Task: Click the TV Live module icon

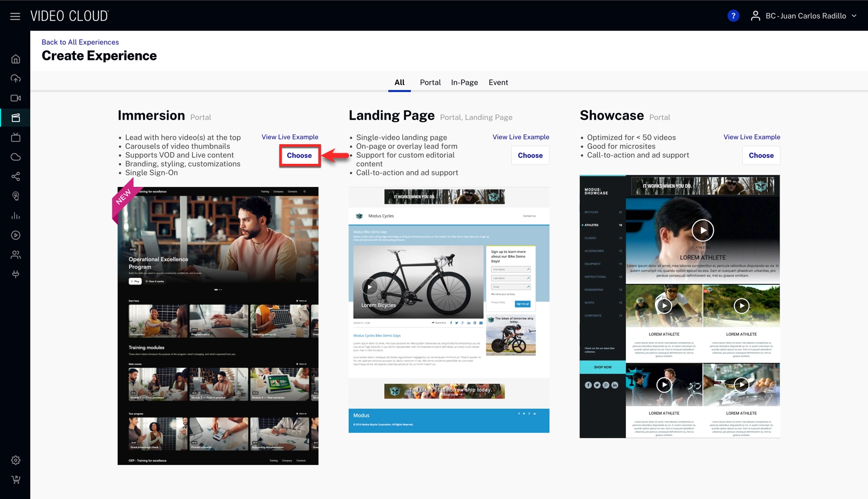Action: [16, 137]
